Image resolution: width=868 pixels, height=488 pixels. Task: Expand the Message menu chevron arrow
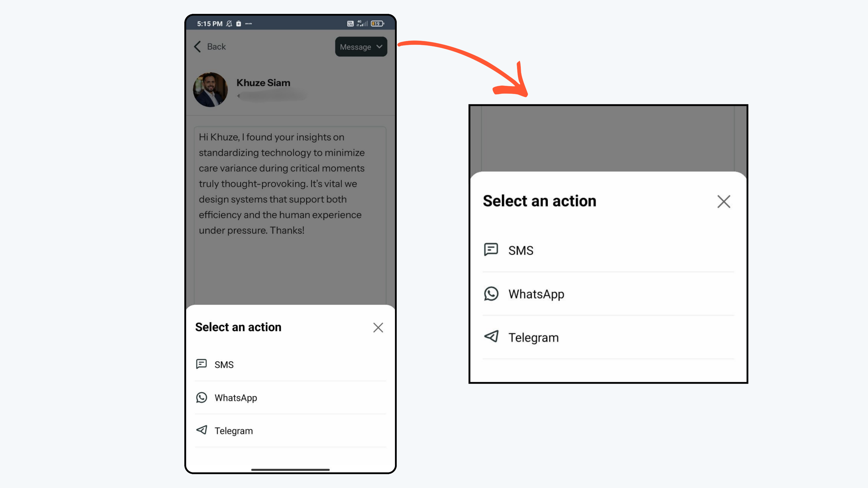pos(379,47)
